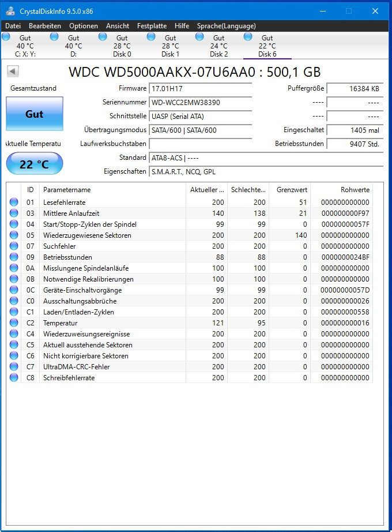Click status icon of UltraDMA-CRC-Fehler
This screenshot has width=392, height=532.
pyautogui.click(x=14, y=367)
